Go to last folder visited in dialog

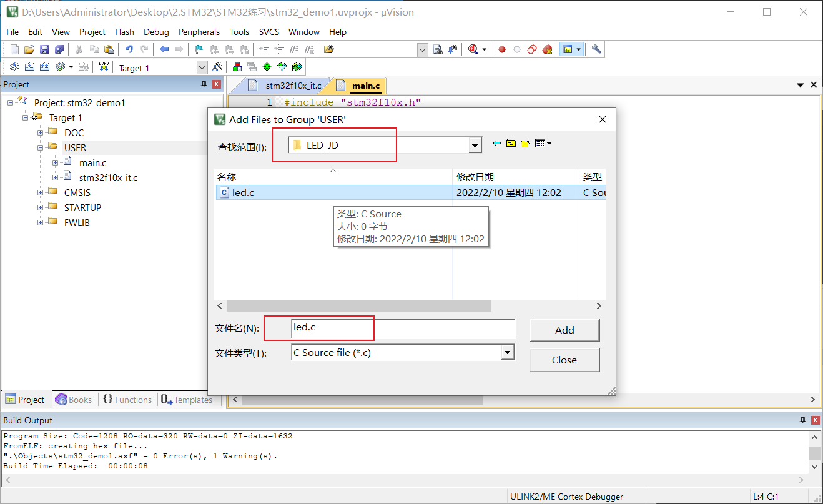point(497,143)
